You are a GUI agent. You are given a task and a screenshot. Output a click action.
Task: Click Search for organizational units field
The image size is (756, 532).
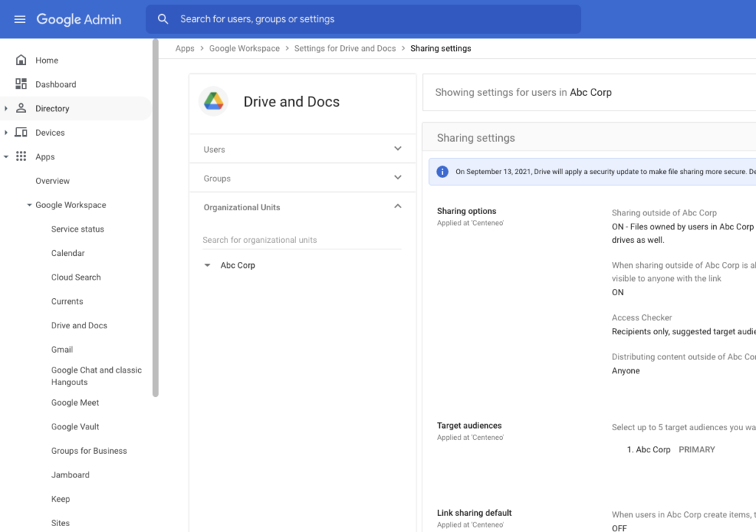(x=302, y=240)
